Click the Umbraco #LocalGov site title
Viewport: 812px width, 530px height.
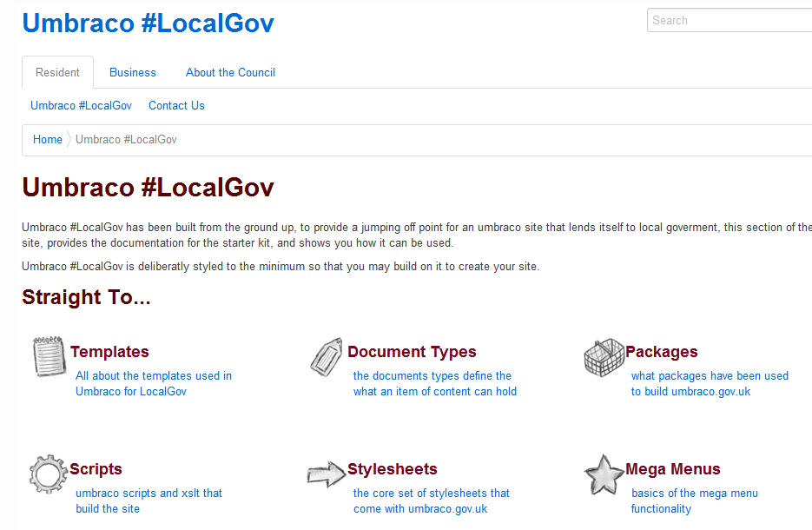(x=148, y=23)
